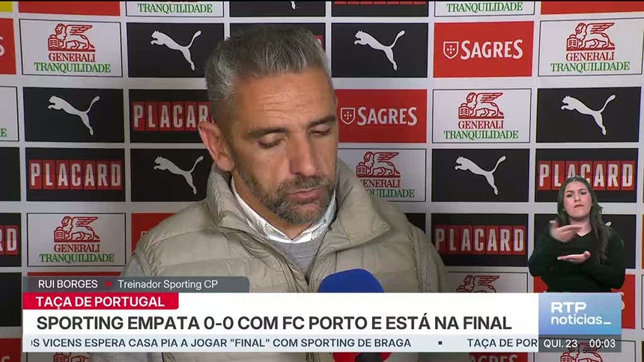Click the blue microphone foam cover
644x362 pixels.
point(350,281)
